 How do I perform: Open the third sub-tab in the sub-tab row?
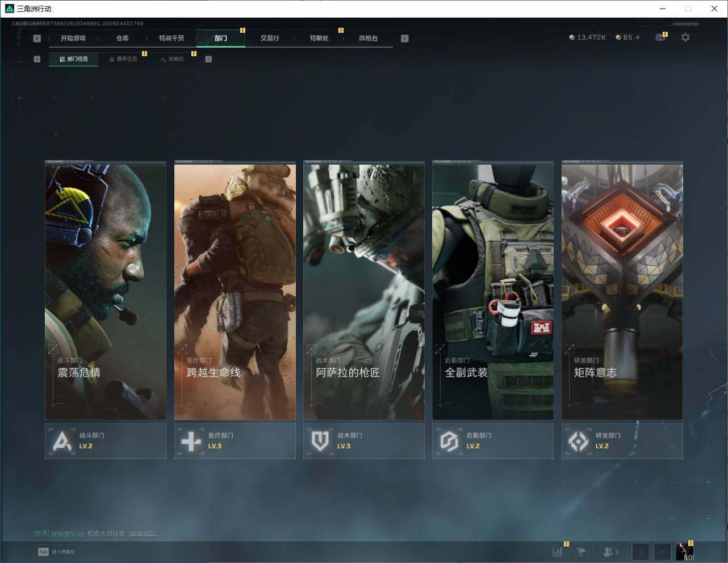coord(173,59)
